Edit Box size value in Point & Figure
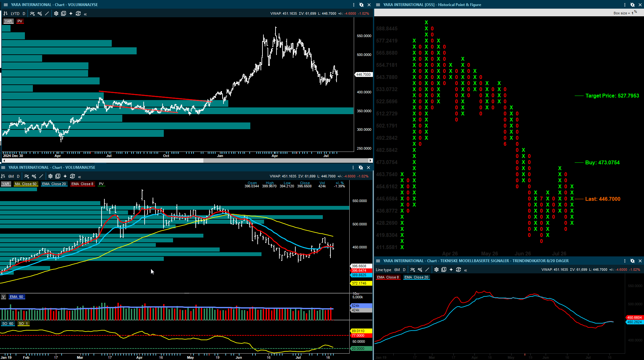 (633, 13)
